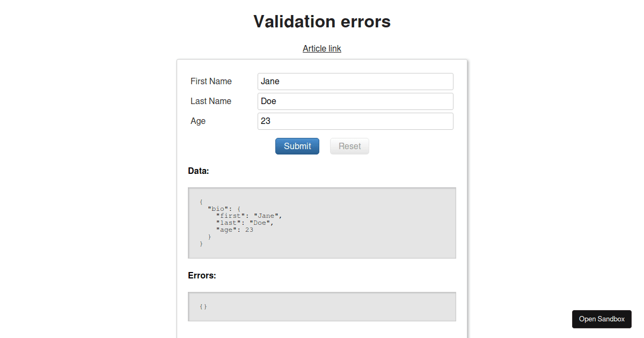Click inside the Last Name field
Screen dimensions: 644x338
(x=355, y=101)
